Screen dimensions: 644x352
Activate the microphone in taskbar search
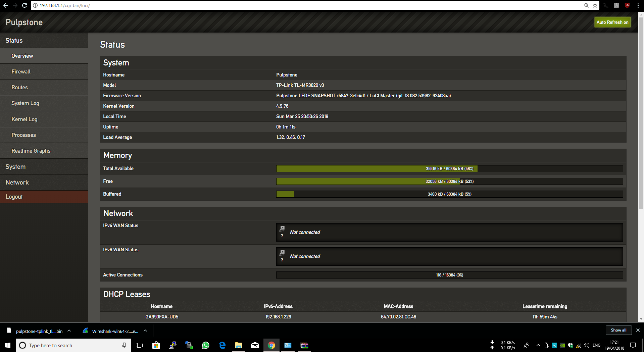click(124, 345)
